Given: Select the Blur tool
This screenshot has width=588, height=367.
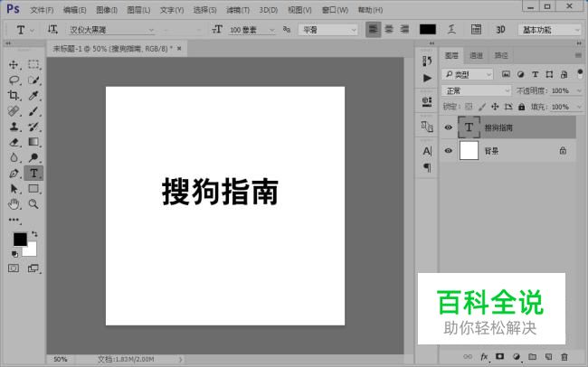Looking at the screenshot, I should tap(14, 157).
